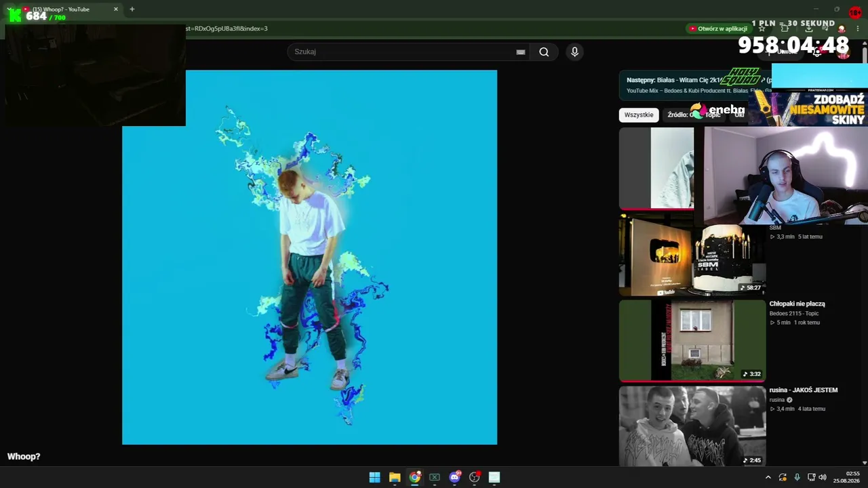Click the Whoop? video title
The height and width of the screenshot is (488, 868).
[x=24, y=457]
